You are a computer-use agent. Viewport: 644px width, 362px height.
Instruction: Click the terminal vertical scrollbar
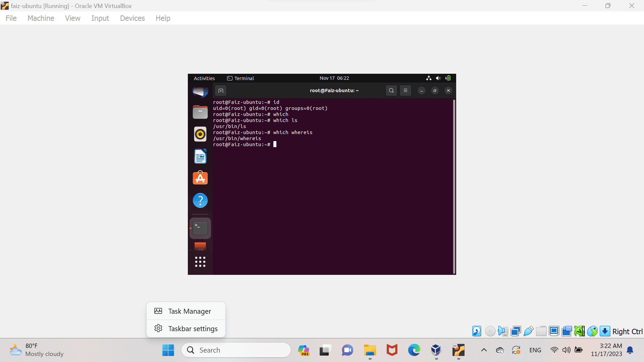tap(454, 186)
